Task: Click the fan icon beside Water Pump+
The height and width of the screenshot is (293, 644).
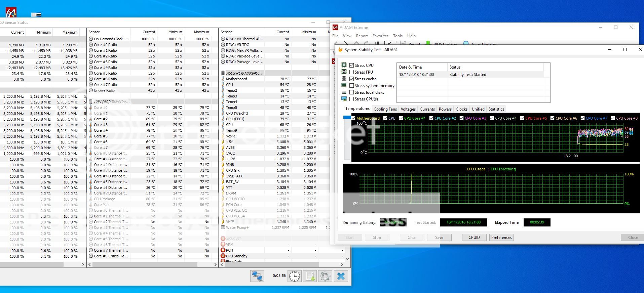Action: pyautogui.click(x=223, y=227)
